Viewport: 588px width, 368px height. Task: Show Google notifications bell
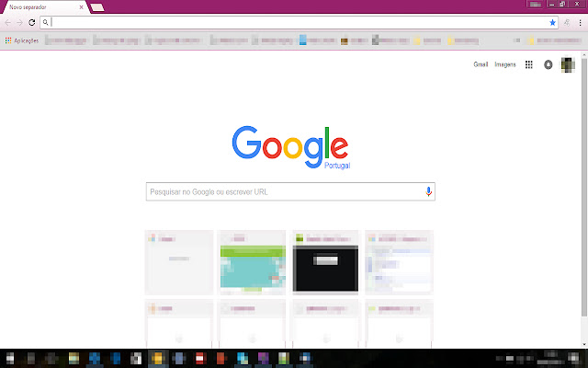click(548, 64)
